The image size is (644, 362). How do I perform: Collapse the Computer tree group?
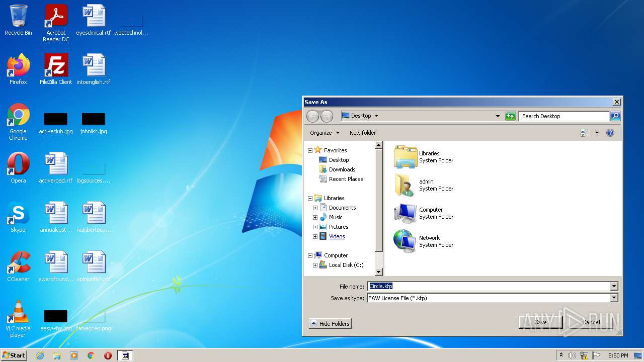tap(310, 255)
